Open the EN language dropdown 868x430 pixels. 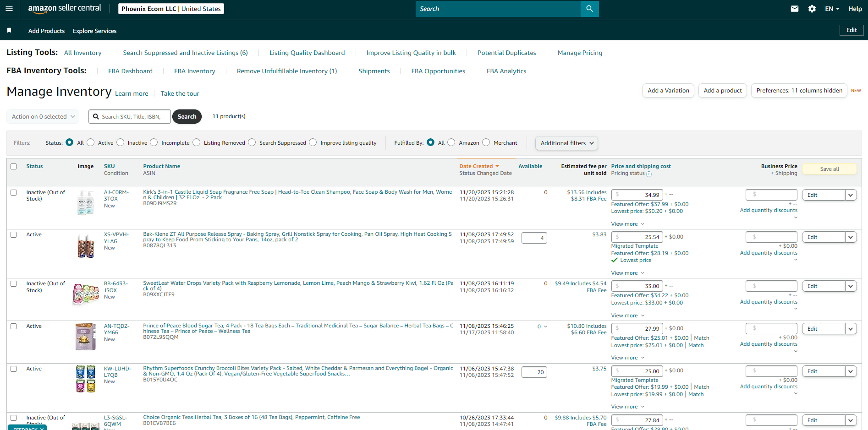832,9
